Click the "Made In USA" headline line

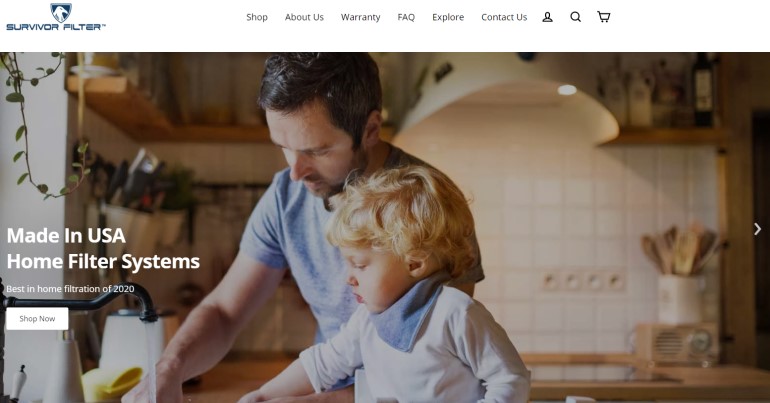point(66,236)
